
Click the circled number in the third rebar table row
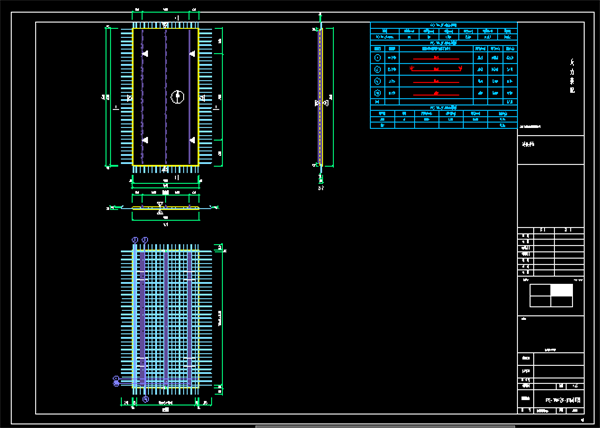point(378,81)
